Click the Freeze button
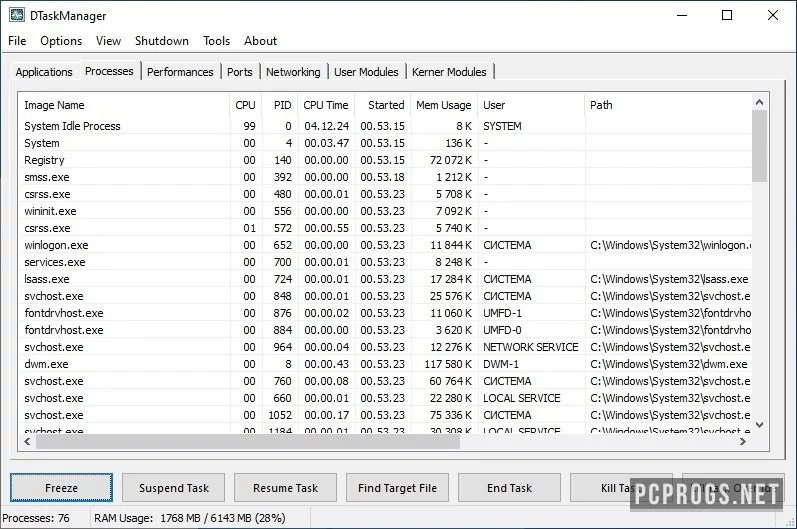Viewport: 797px width, 529px height. [62, 488]
